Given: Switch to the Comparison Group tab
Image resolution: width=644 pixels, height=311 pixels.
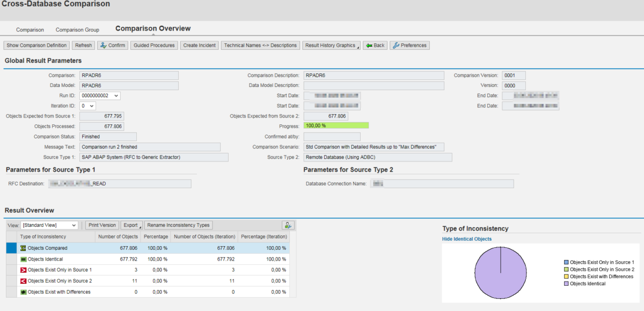Looking at the screenshot, I should pos(77,29).
